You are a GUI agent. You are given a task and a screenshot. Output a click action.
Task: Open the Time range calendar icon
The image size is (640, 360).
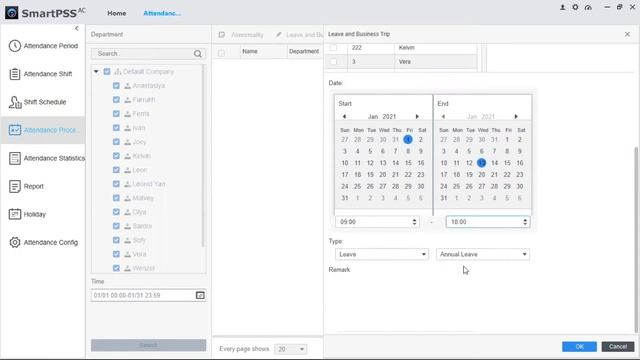coord(200,295)
